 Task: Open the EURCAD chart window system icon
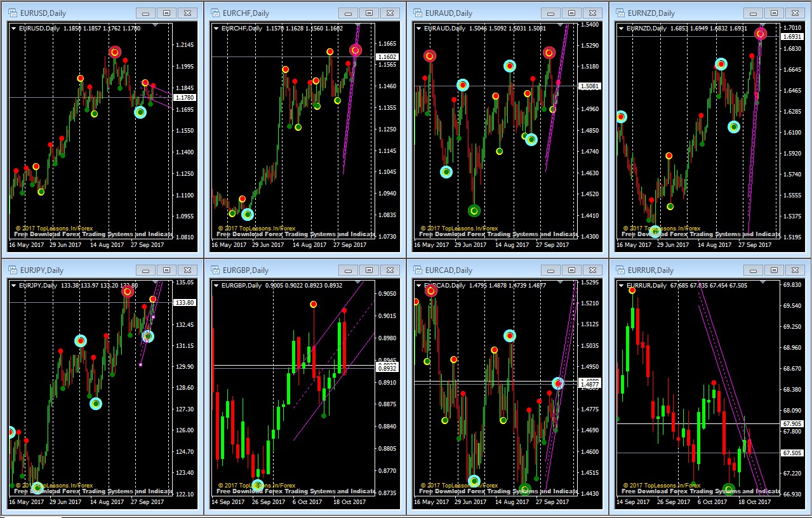point(417,270)
